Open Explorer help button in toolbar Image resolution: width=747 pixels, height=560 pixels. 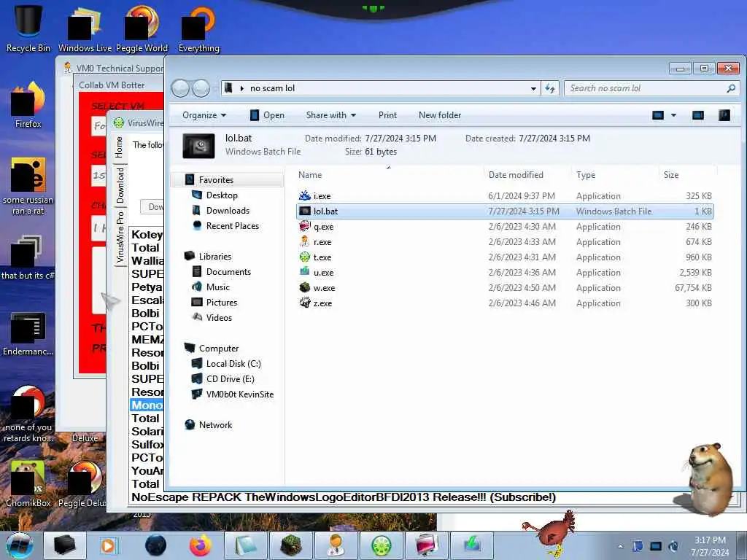[x=724, y=115]
